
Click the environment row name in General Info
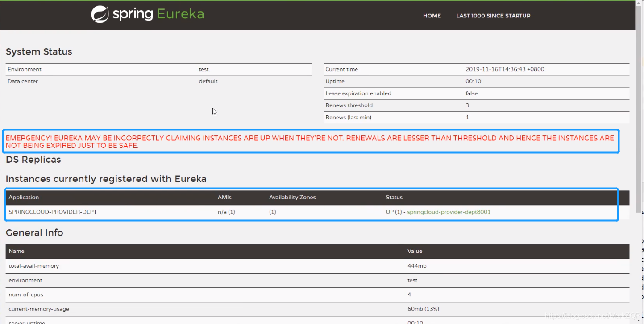tap(25, 280)
